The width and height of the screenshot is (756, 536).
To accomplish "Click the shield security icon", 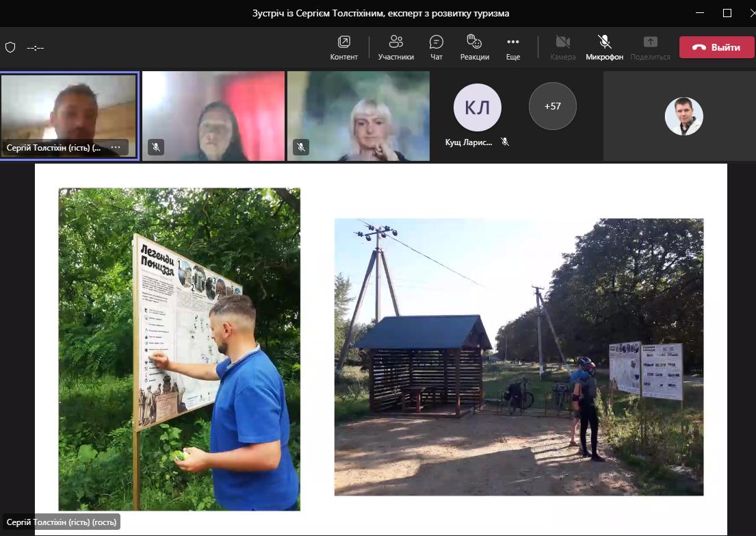I will (10, 47).
